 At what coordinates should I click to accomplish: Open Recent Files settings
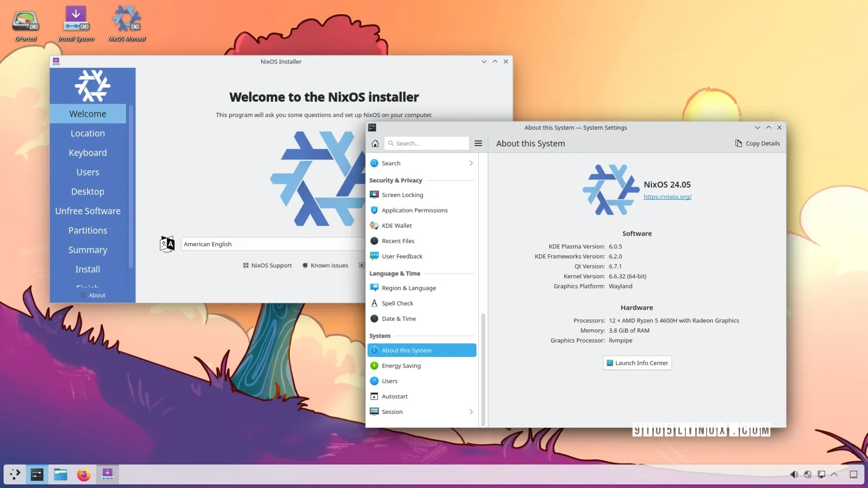pos(422,241)
